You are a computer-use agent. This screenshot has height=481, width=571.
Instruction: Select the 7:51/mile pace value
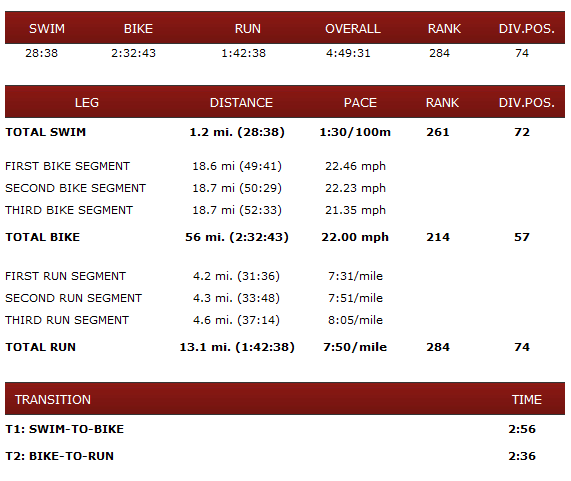pyautogui.click(x=355, y=298)
